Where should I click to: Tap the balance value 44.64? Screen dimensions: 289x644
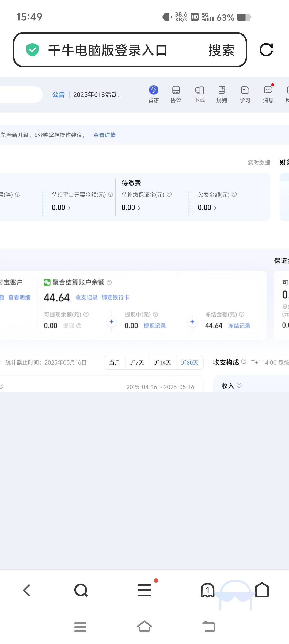pyautogui.click(x=57, y=297)
